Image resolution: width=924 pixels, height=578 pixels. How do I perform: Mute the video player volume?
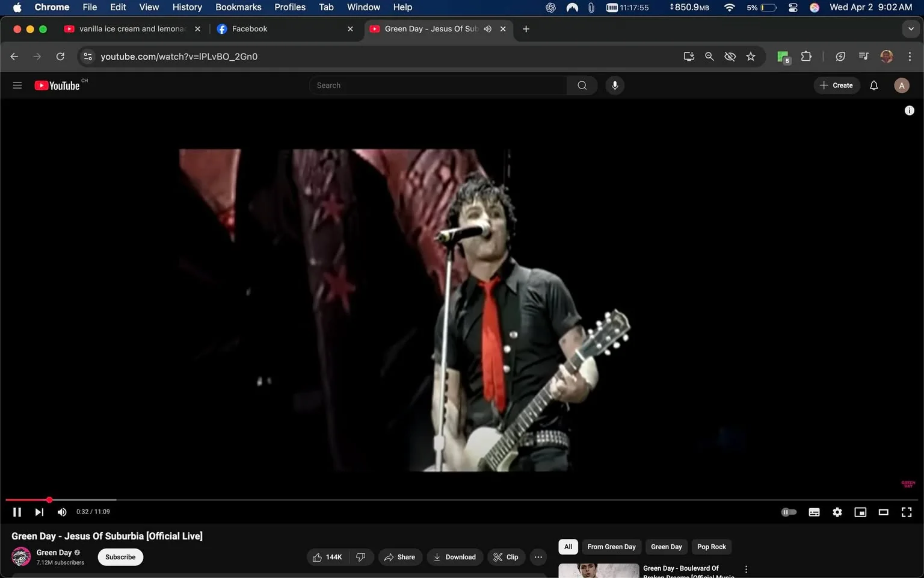pos(62,512)
